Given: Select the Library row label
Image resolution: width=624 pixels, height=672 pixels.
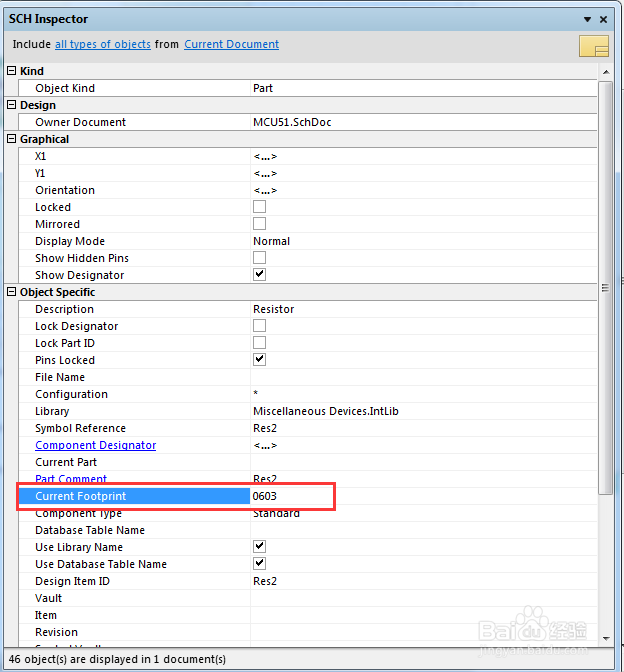Looking at the screenshot, I should click(x=52, y=411).
